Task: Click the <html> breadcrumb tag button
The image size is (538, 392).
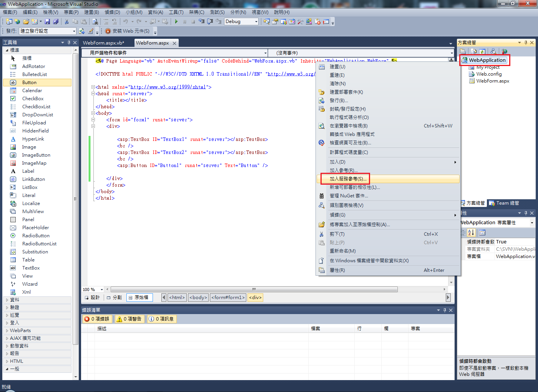Action: 177,298
